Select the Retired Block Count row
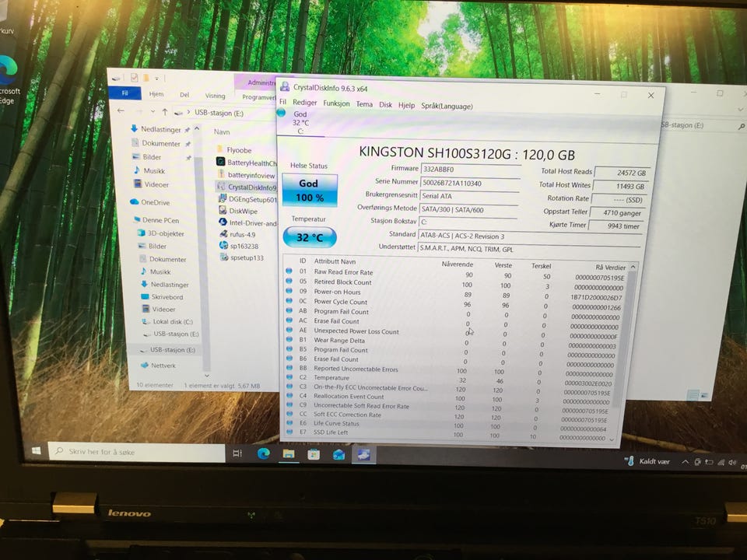 click(456, 285)
